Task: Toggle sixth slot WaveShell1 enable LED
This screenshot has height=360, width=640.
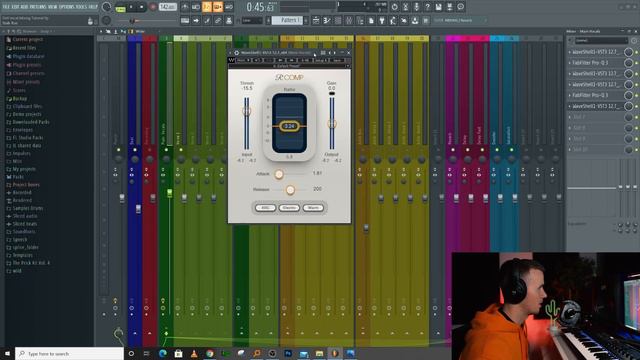Action: coord(637,106)
